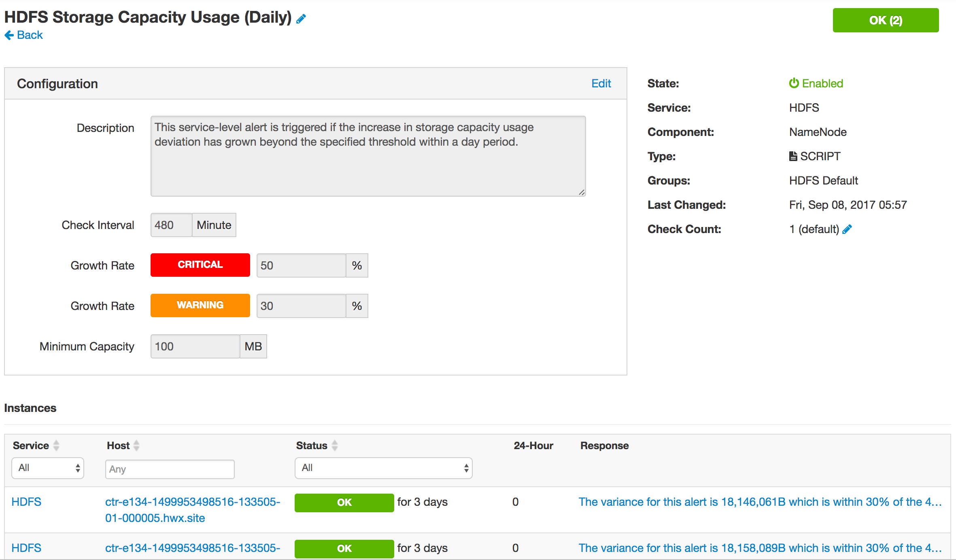Screen dimensions: 956x560
Task: Click the orange WARNING growth rate label
Action: click(x=200, y=305)
